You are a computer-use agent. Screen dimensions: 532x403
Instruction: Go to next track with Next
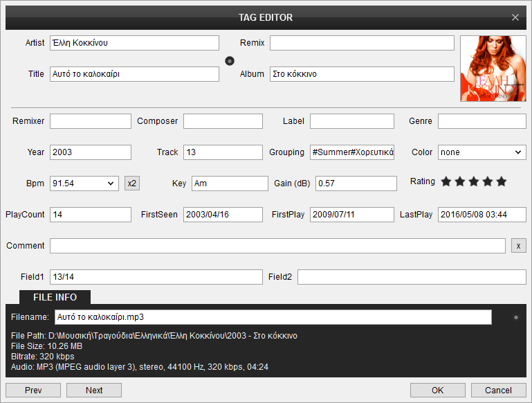click(x=94, y=391)
